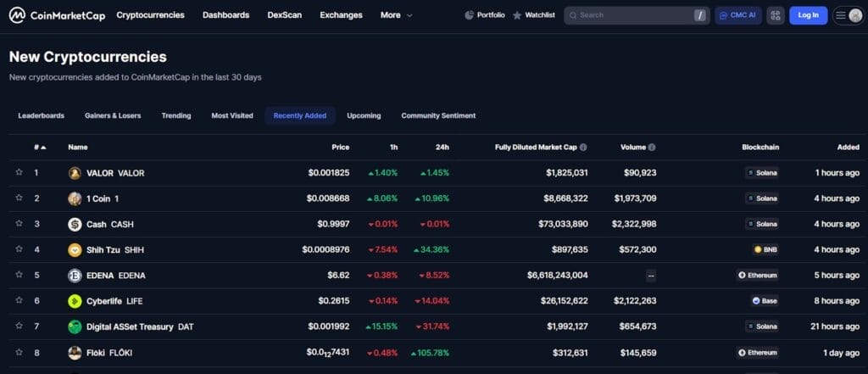The image size is (868, 374).
Task: Click info icon next to Fully Diluted Market Cap
Action: tap(583, 148)
